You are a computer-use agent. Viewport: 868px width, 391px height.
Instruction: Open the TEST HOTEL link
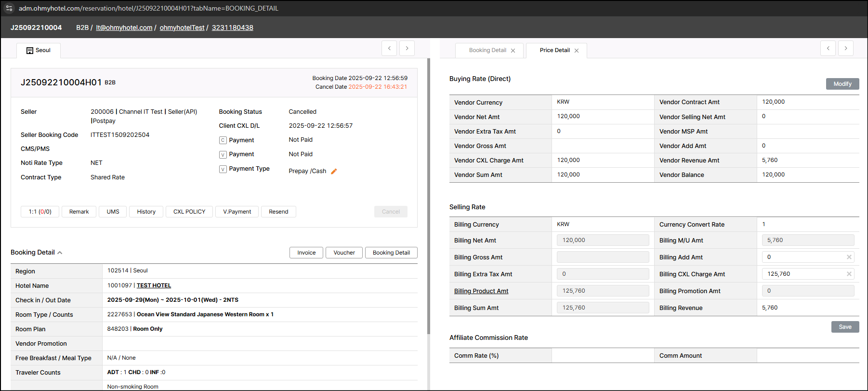pos(154,285)
